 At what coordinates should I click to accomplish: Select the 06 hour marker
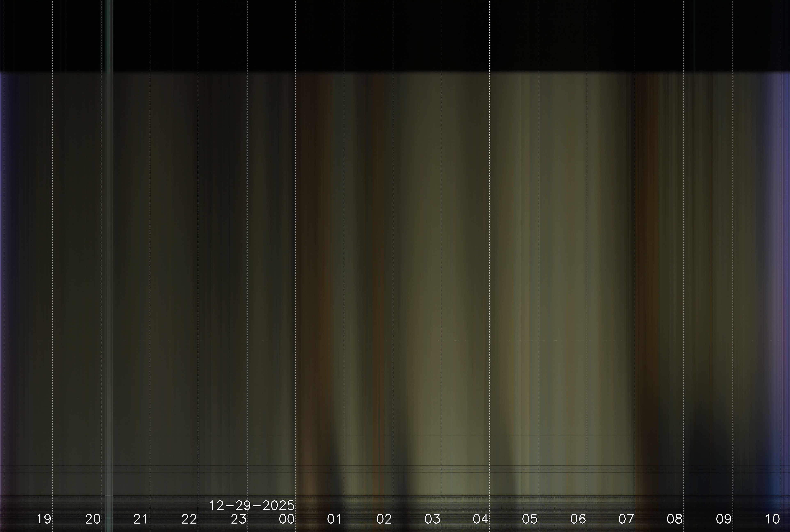click(578, 519)
